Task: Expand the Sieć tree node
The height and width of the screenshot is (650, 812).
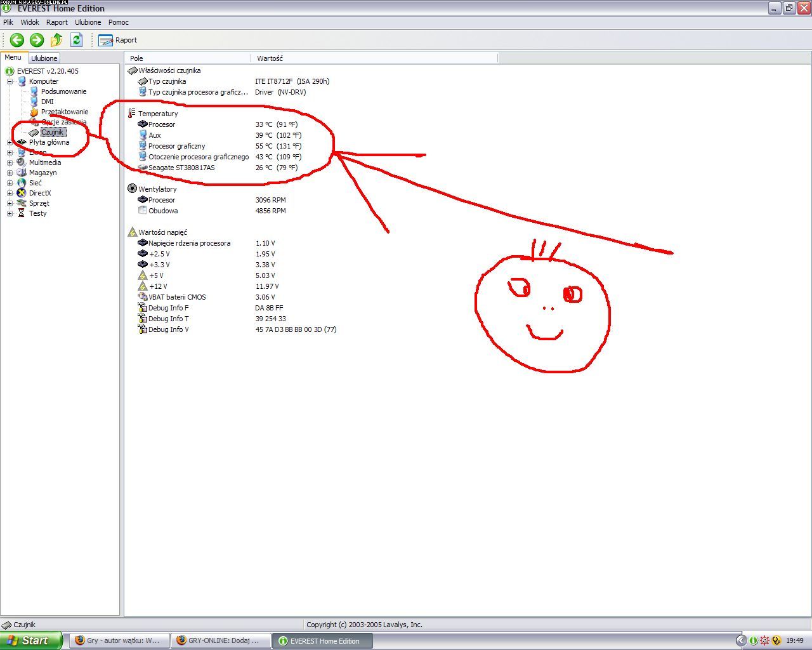Action: click(10, 183)
